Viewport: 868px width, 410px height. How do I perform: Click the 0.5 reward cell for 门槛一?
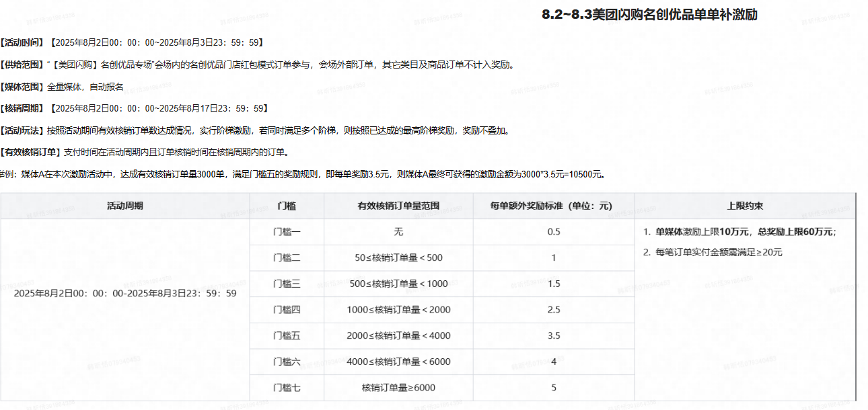pyautogui.click(x=554, y=232)
